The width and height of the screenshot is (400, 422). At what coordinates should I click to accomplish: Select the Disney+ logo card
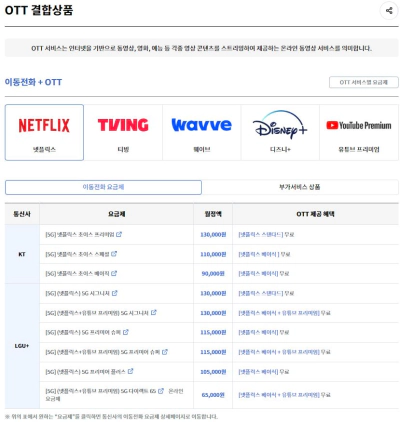pyautogui.click(x=280, y=132)
